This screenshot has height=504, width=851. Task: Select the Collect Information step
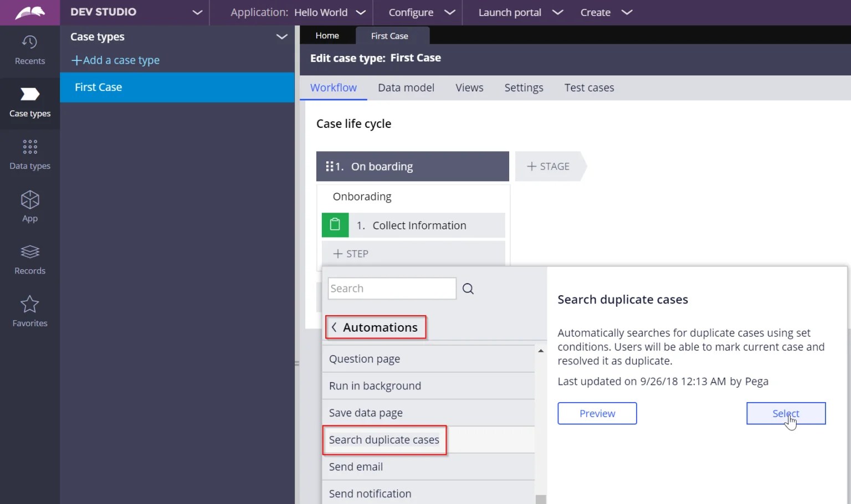[413, 225]
